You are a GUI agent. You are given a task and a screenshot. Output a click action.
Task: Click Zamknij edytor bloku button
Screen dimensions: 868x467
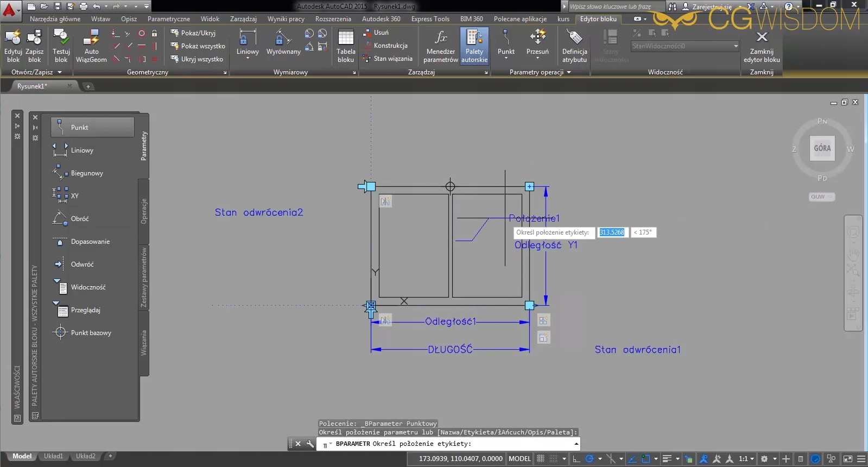761,46
